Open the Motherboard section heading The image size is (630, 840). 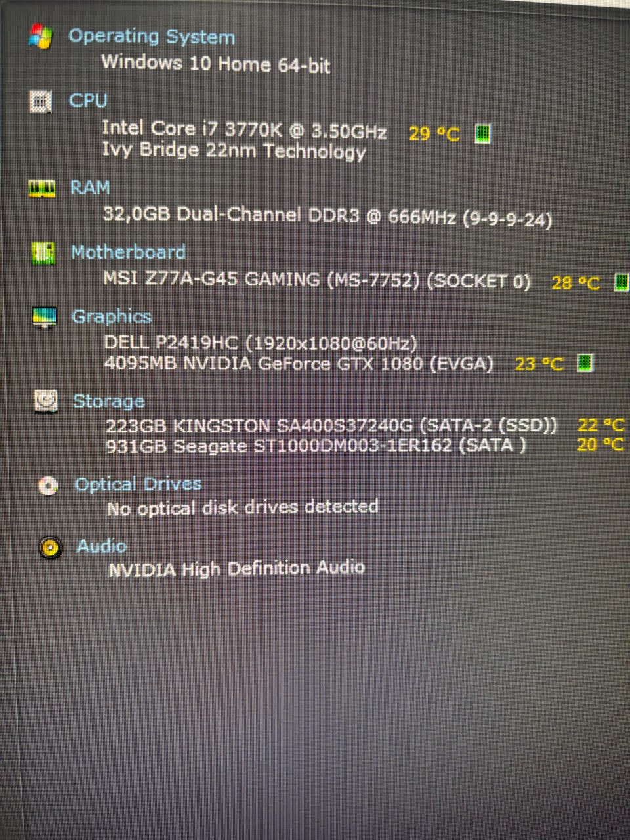[128, 252]
